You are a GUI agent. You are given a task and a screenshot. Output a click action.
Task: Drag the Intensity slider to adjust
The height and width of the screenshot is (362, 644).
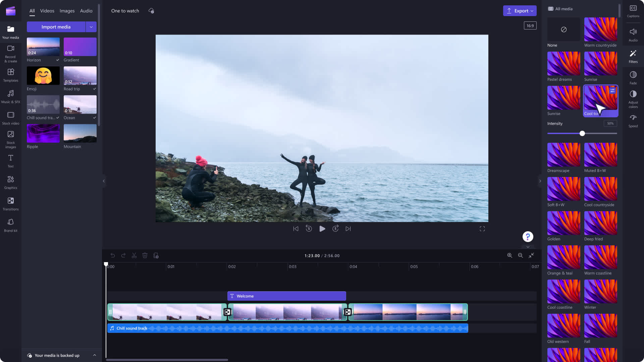582,133
